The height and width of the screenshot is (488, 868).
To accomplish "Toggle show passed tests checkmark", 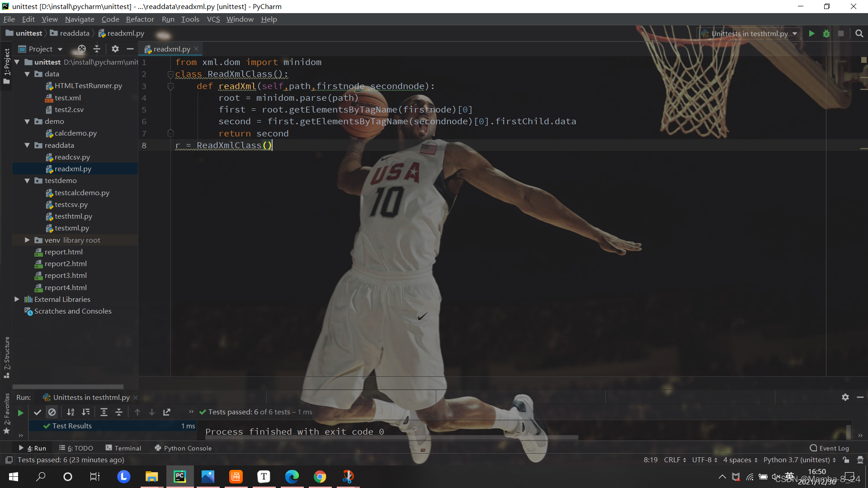I will click(x=38, y=412).
